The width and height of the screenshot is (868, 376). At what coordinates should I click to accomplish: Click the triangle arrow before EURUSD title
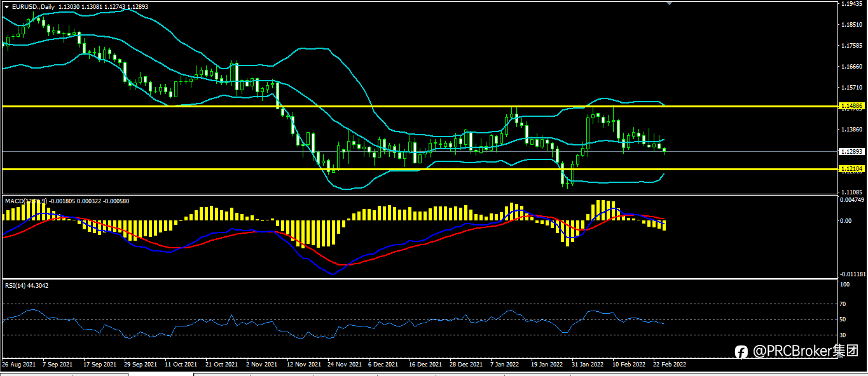[7, 6]
